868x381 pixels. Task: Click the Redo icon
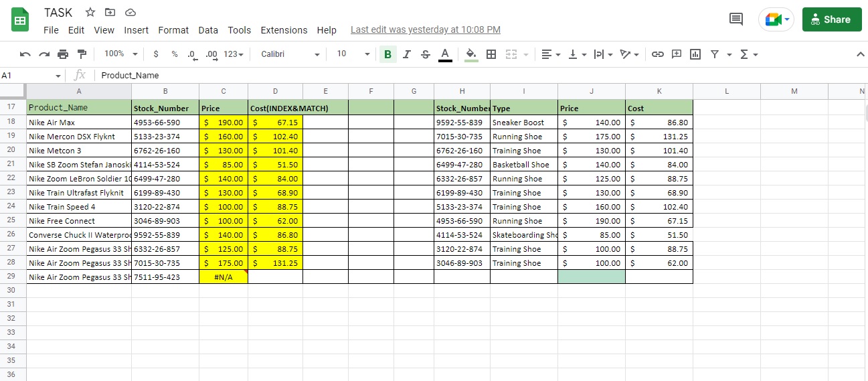[x=44, y=54]
